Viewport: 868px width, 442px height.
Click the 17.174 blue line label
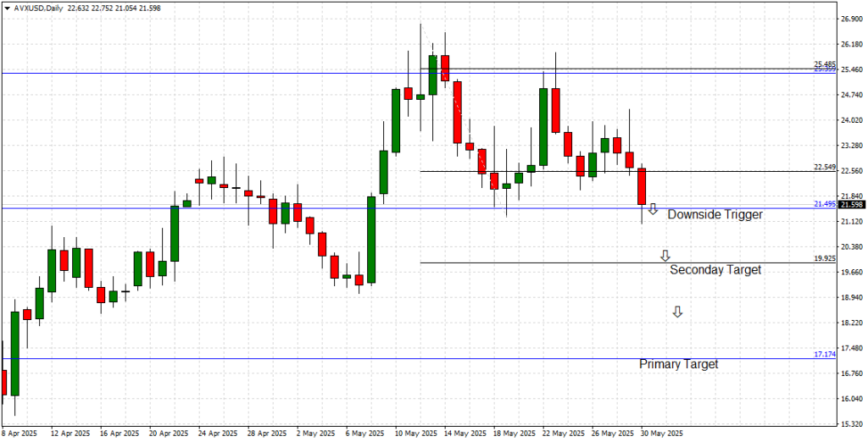[x=824, y=354]
